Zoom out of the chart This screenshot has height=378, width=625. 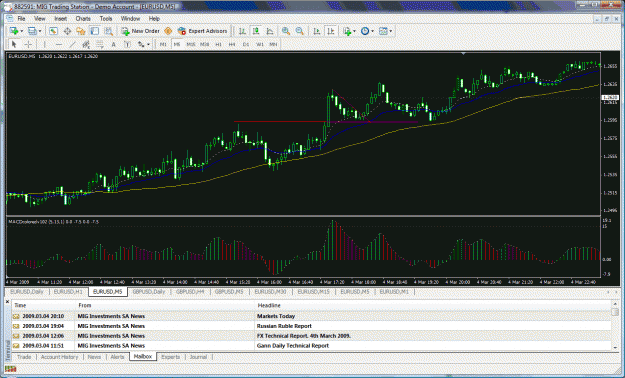[x=300, y=31]
